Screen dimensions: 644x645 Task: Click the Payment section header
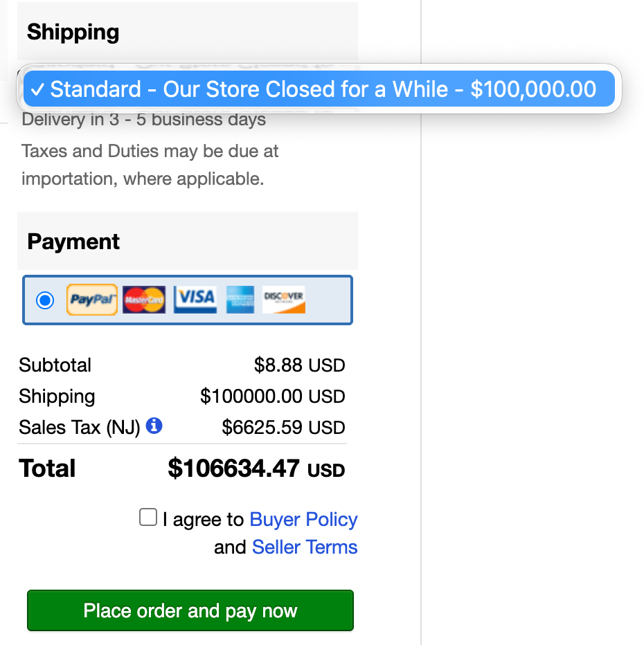pyautogui.click(x=73, y=242)
